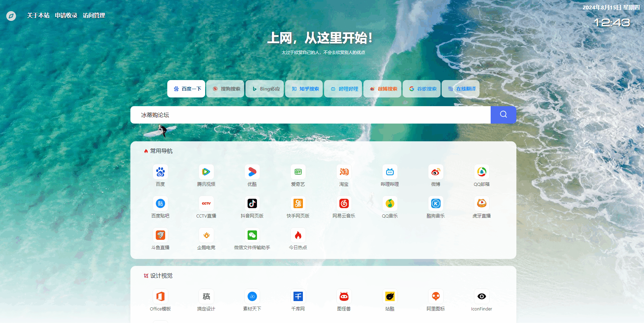Open the NetEase Cloud Music (网易云音乐) icon
The width and height of the screenshot is (644, 323).
coord(344,204)
